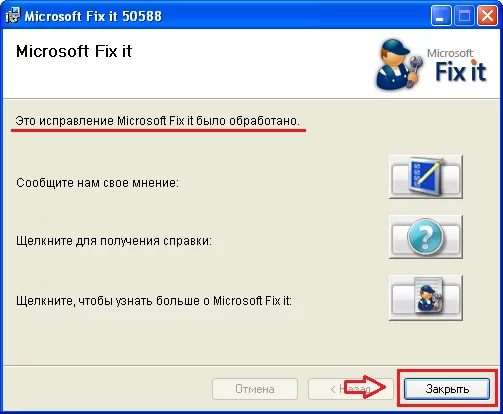Click the "узнать больше о Microsoft Fix it" label
This screenshot has width=503, height=414.
(x=154, y=301)
